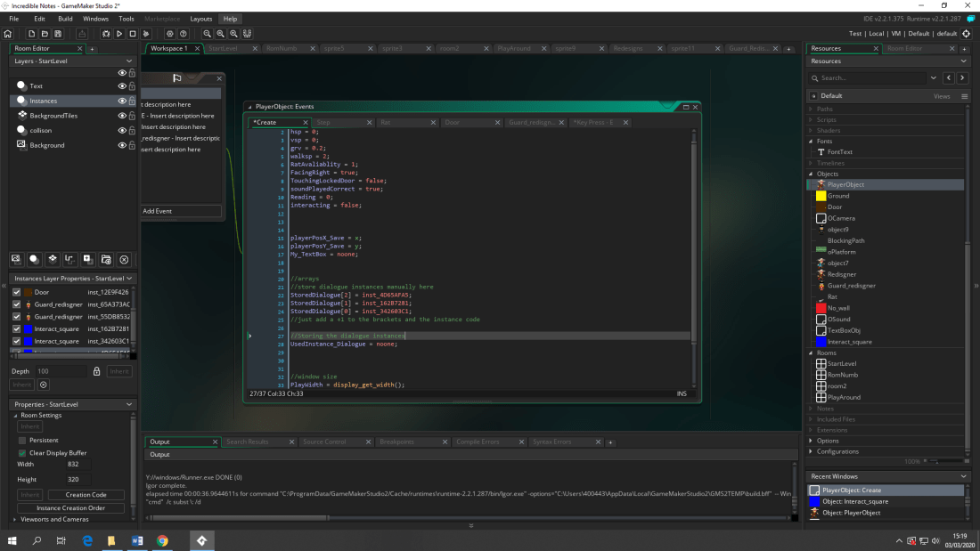Click the Add Event button
Screen dimensions: 980x551
point(182,211)
